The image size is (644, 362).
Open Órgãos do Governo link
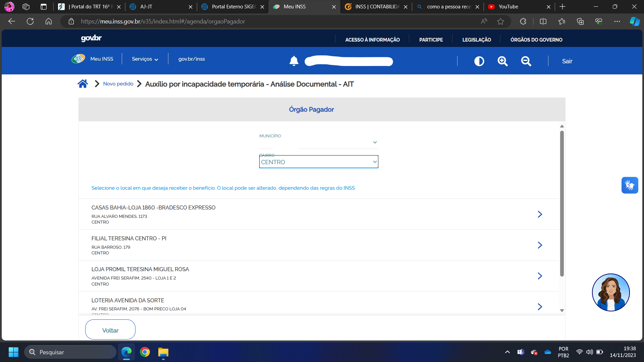(536, 40)
